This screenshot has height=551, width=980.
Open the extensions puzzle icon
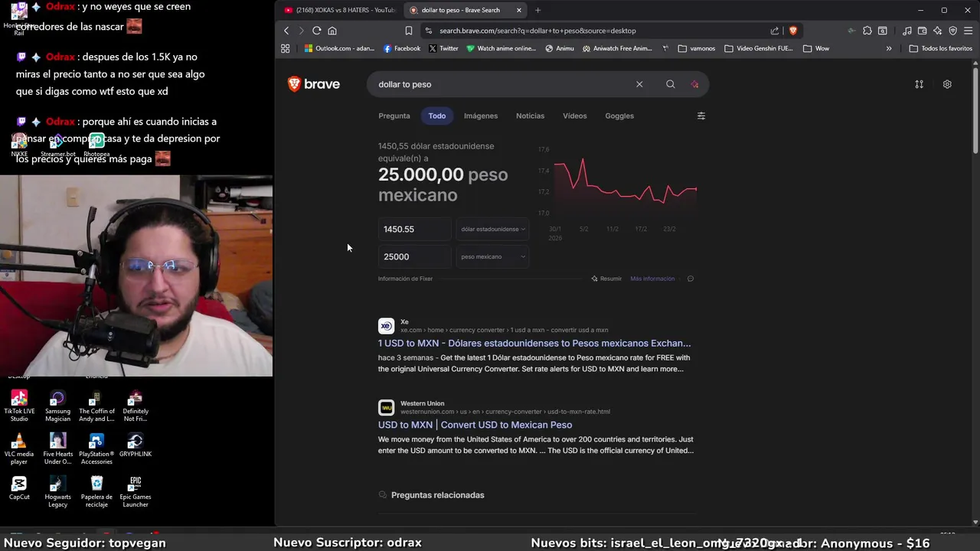click(x=867, y=31)
